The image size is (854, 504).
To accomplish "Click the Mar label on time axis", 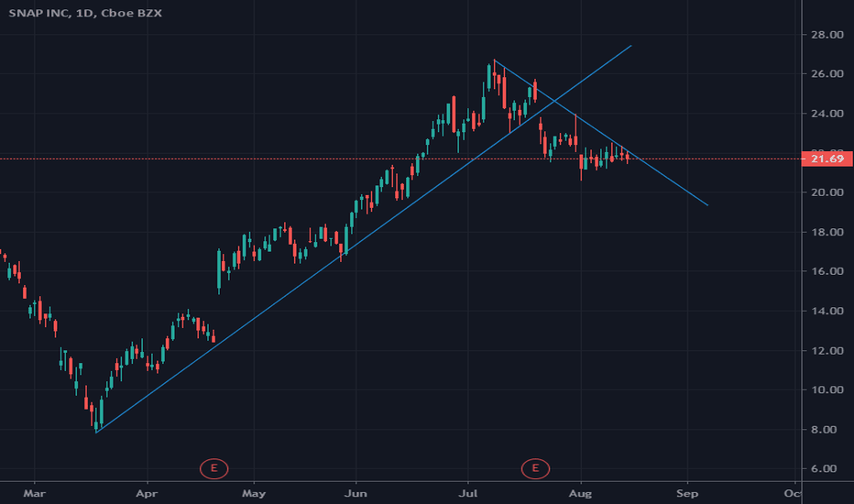I will (x=34, y=494).
